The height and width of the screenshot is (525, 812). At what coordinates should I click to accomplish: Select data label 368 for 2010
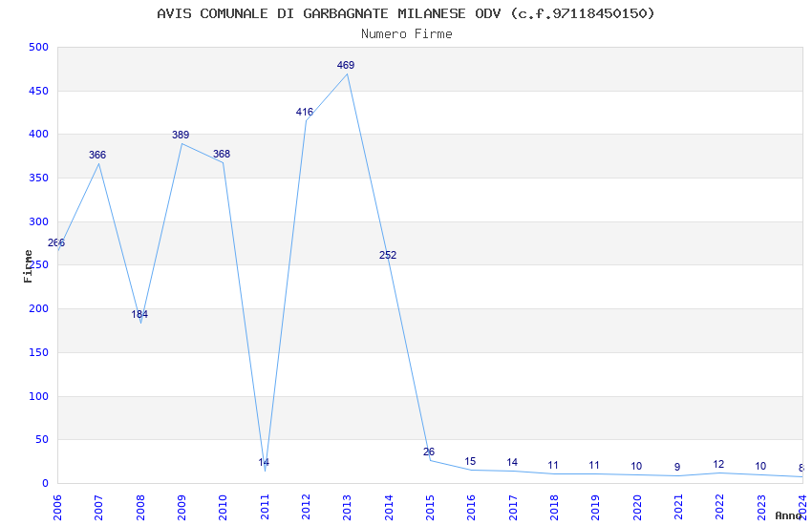click(222, 154)
